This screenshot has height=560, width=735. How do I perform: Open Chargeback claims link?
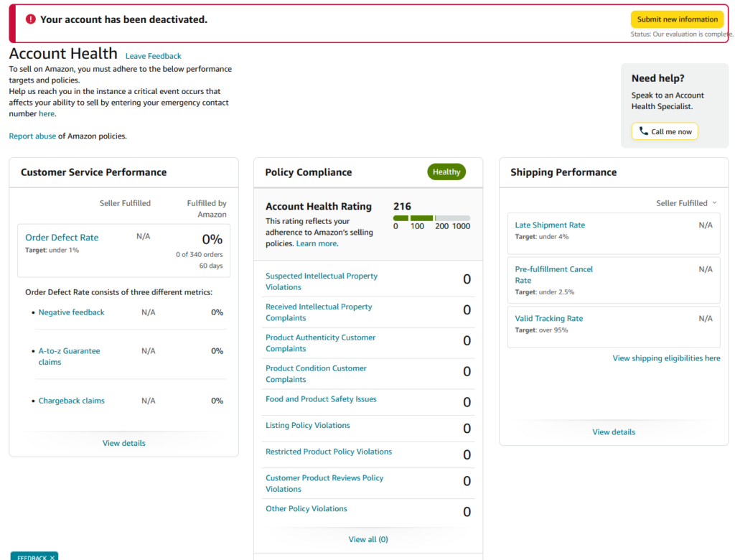(71, 401)
